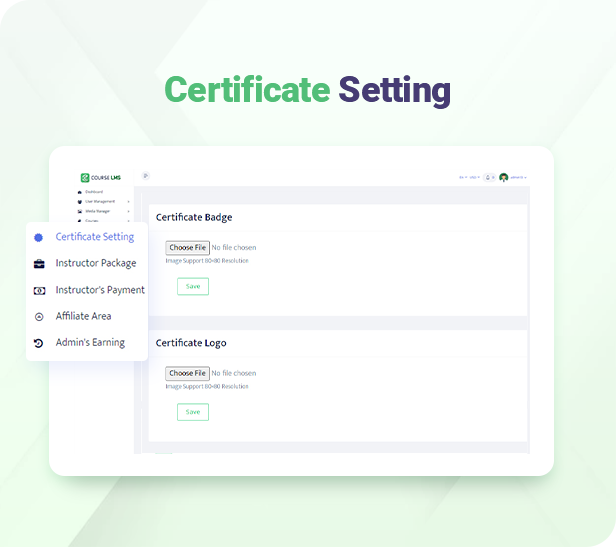Screen dimensions: 616x547
Task: Open the Instructor Package menu item
Action: (95, 264)
